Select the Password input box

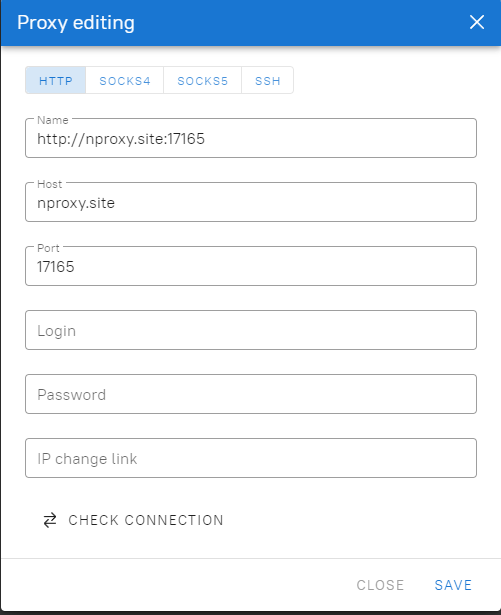point(251,394)
